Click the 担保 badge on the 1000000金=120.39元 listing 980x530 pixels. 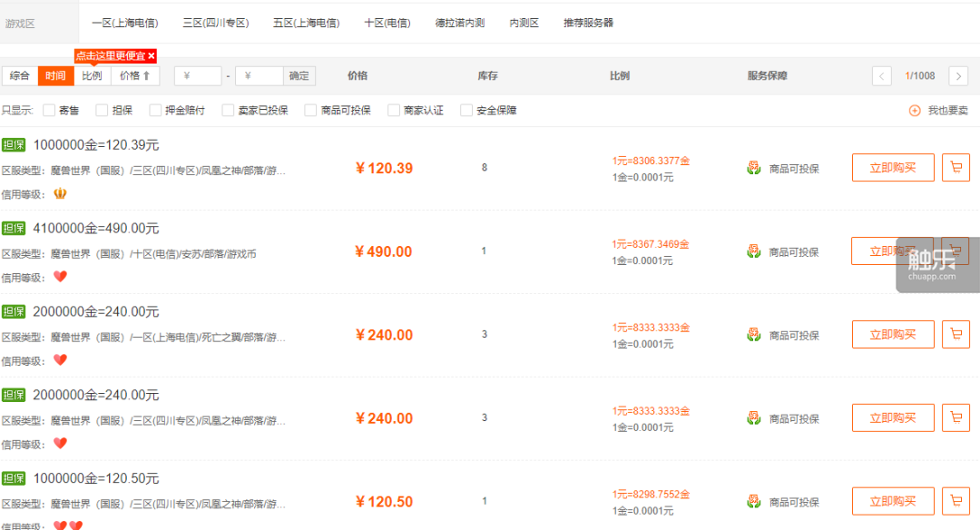coord(13,145)
